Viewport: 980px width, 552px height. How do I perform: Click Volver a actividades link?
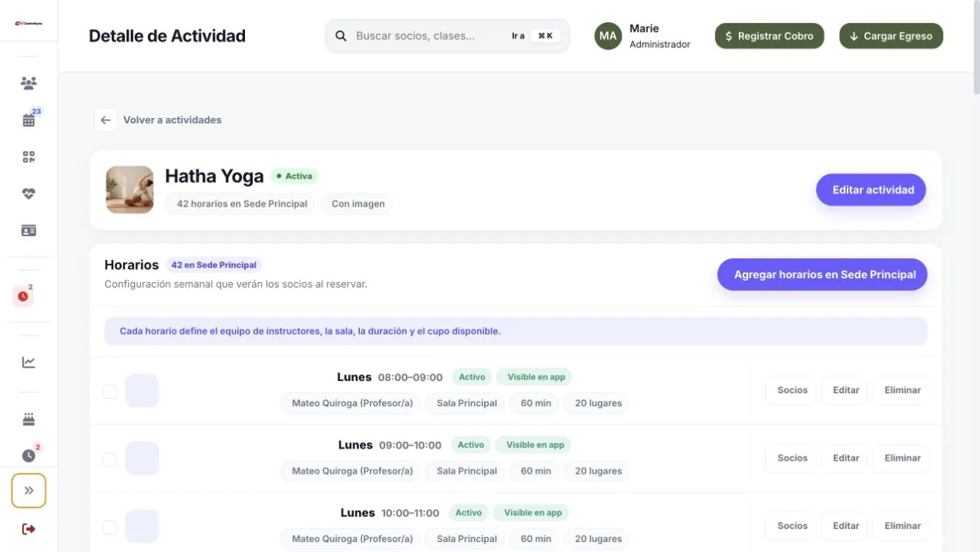coord(173,120)
